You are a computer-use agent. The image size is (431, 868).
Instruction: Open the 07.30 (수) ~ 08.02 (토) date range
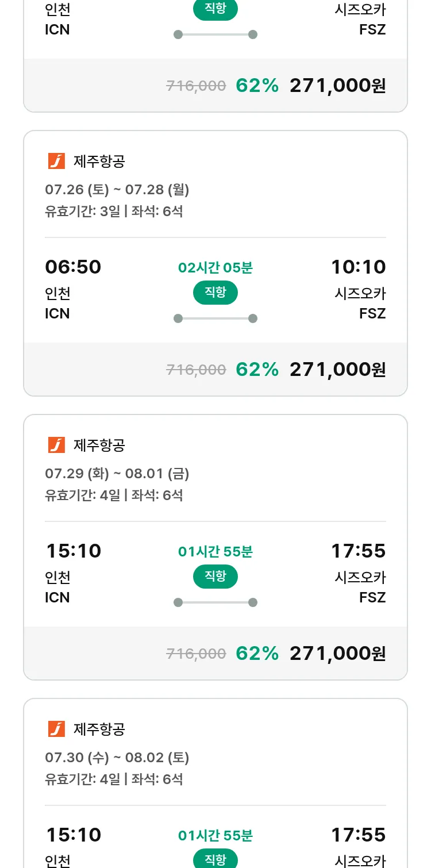[x=117, y=757]
